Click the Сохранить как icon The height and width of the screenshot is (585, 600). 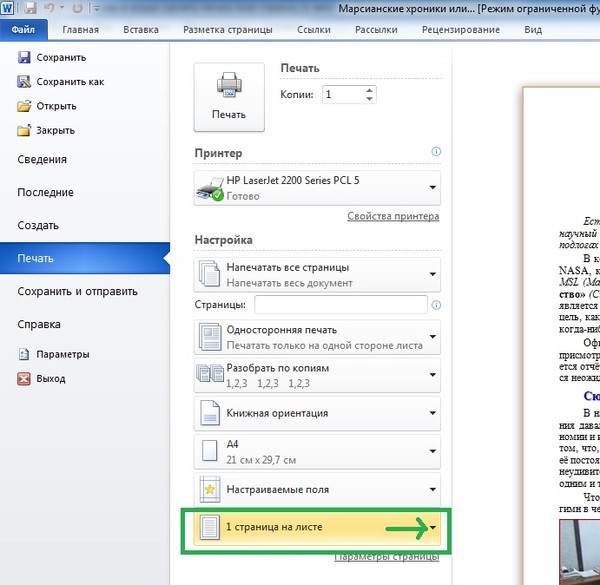coord(24,81)
